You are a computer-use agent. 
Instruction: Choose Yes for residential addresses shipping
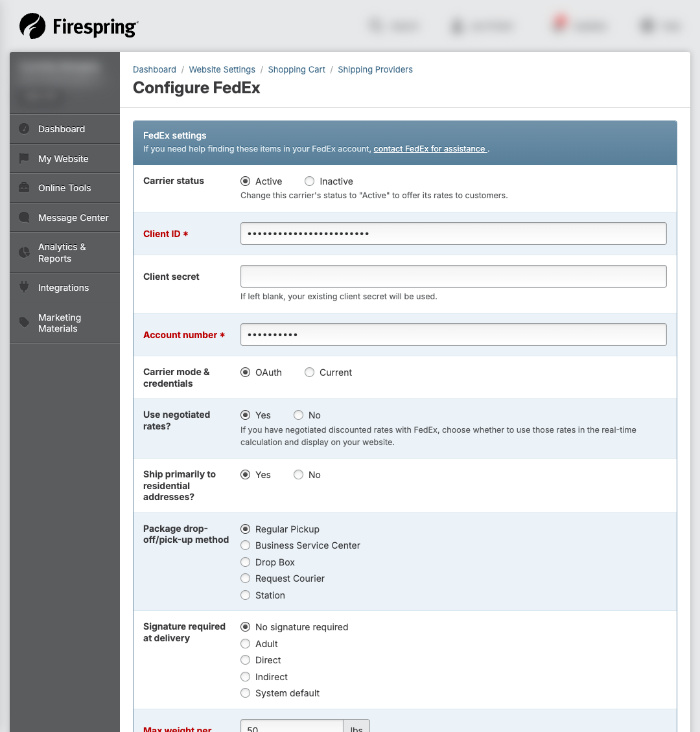pyautogui.click(x=245, y=475)
